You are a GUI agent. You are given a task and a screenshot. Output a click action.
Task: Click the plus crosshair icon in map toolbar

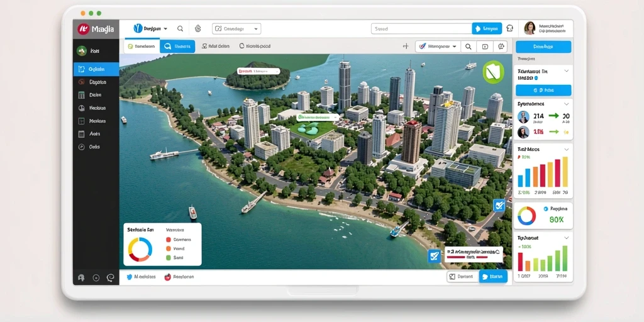click(406, 47)
